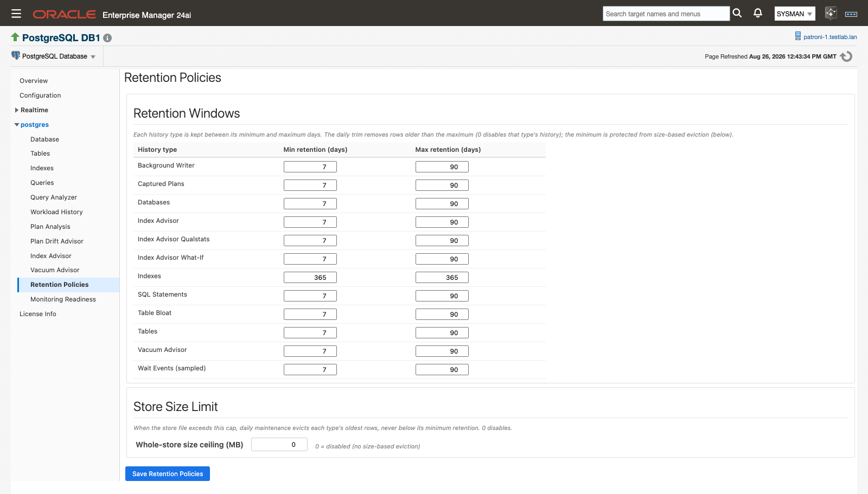This screenshot has width=868, height=494.
Task: Click Index Advisor row max retention field
Action: [442, 222]
